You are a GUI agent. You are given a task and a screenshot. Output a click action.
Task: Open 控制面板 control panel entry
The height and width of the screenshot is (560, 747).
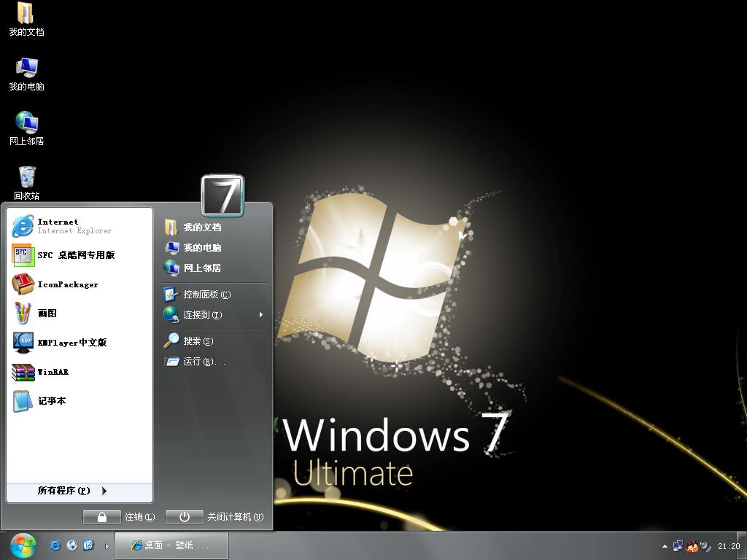214,295
